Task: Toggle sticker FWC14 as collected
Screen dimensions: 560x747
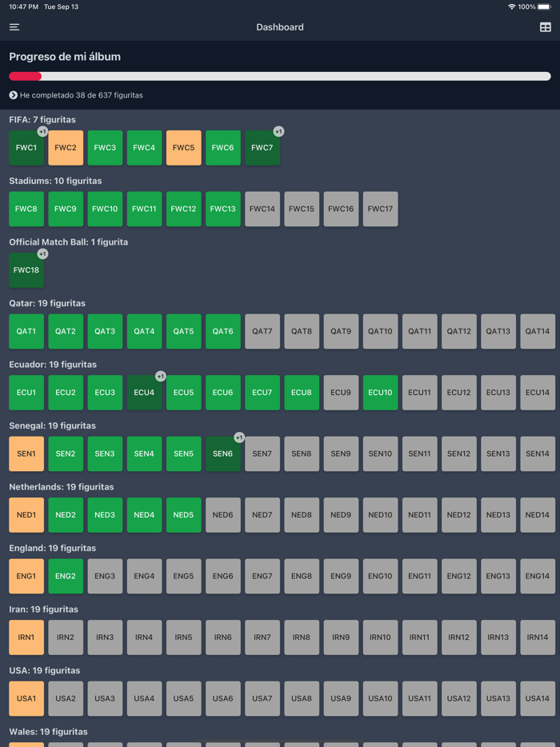Action: (x=262, y=209)
